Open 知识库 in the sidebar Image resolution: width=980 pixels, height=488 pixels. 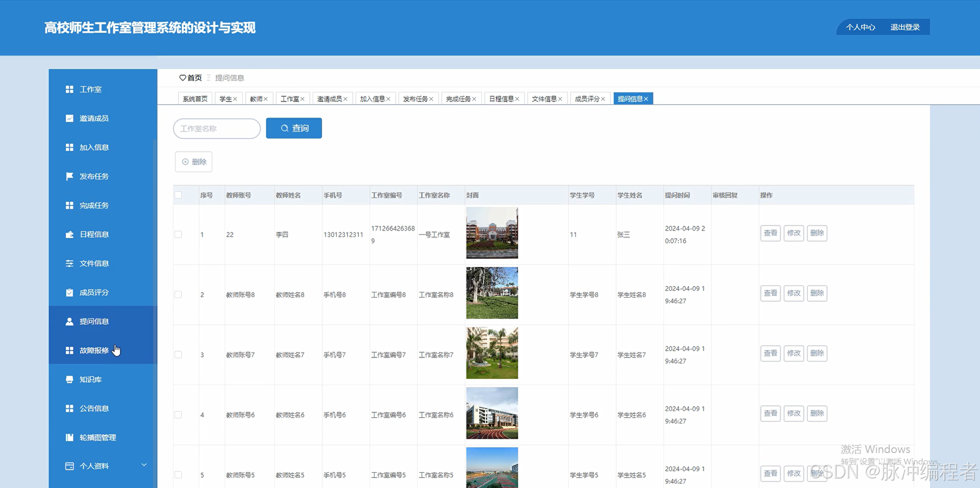click(x=103, y=379)
